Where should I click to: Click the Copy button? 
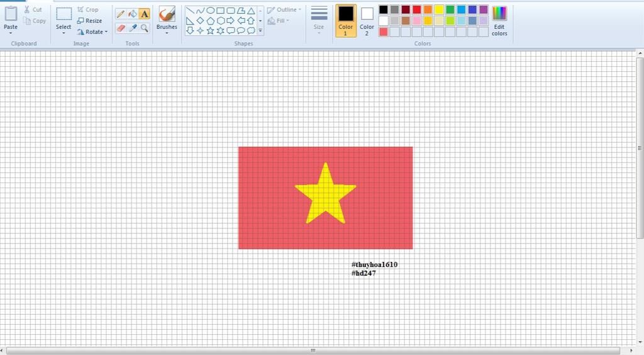tap(35, 21)
